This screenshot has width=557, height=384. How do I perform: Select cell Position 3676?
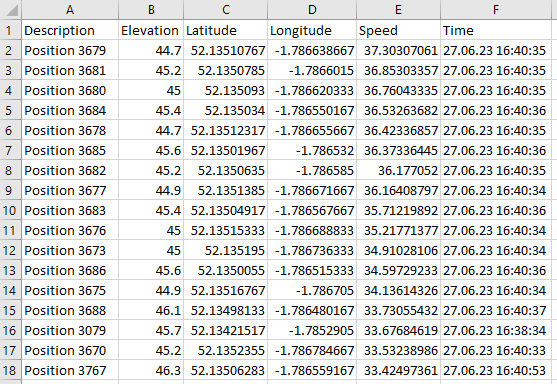[x=70, y=231]
